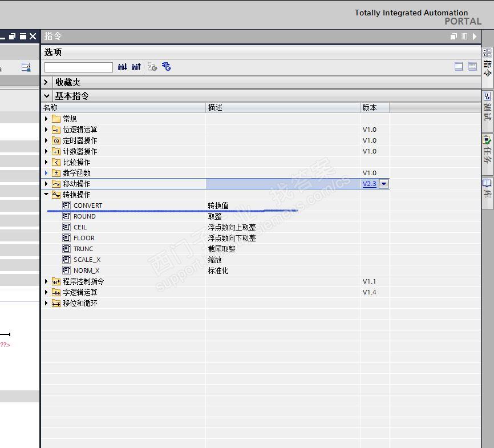494x448 pixels.
Task: Click the blue profile settings icon in options toolbar
Action: pyautogui.click(x=167, y=67)
